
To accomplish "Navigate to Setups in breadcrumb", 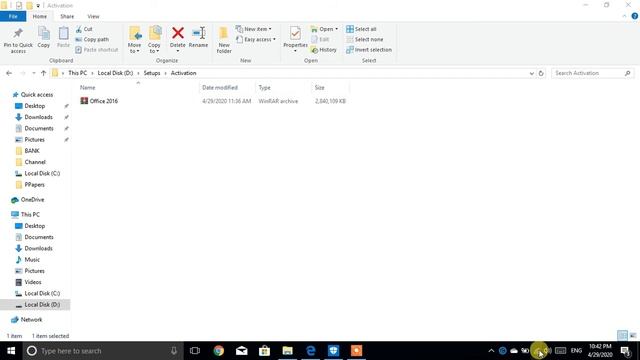I will point(152,73).
